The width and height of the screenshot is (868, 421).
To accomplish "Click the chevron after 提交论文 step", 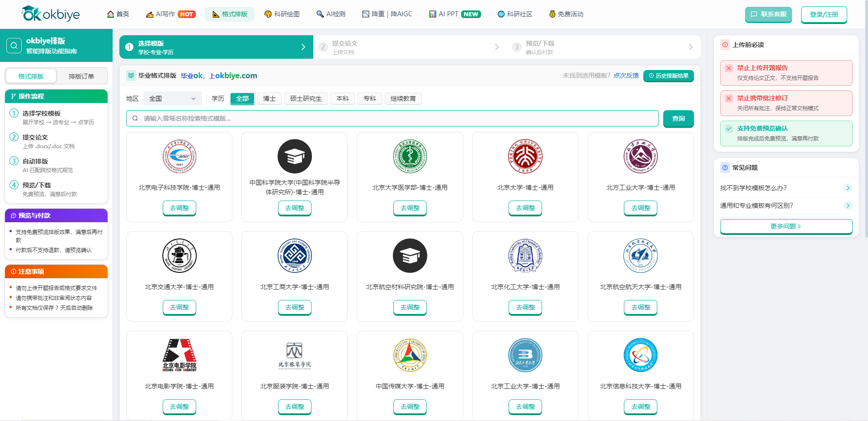I will pyautogui.click(x=497, y=47).
